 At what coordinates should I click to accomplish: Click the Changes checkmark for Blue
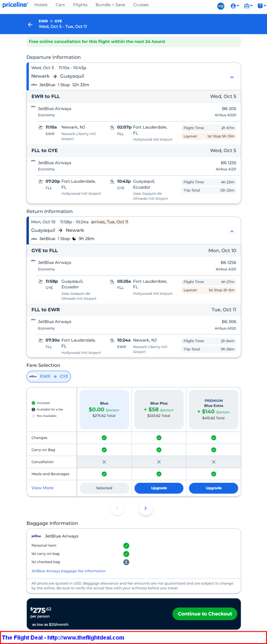click(x=104, y=438)
